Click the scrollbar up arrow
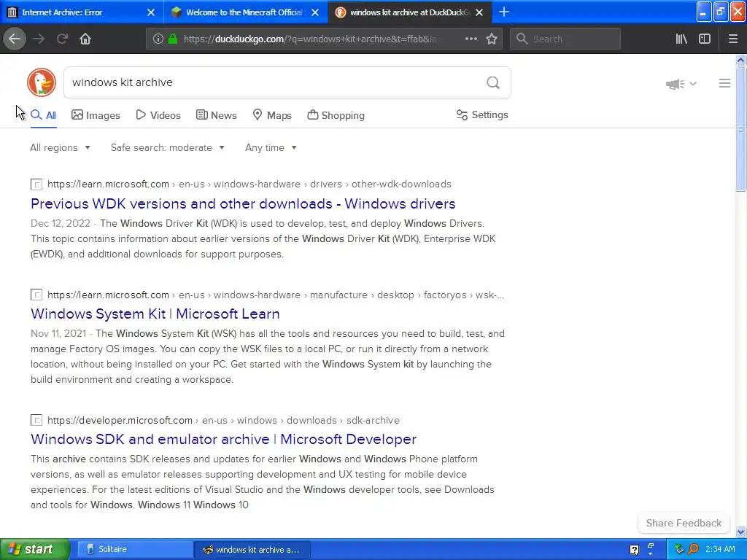This screenshot has height=560, width=747. click(x=740, y=60)
